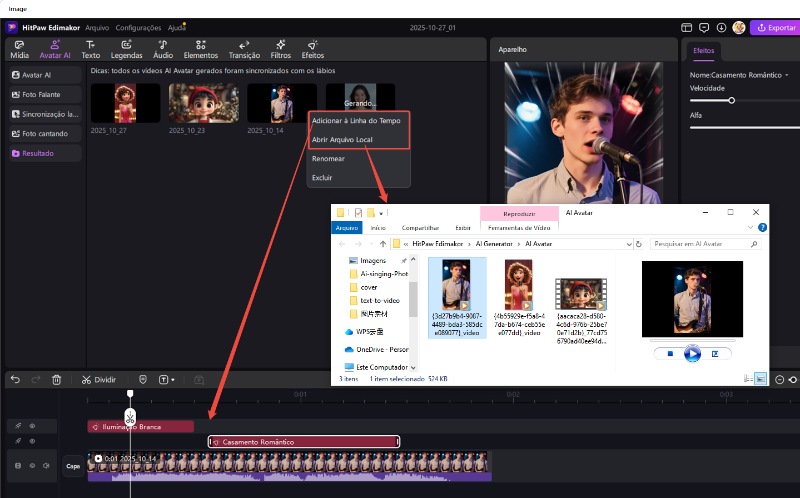The width and height of the screenshot is (800, 498).
Task: Click the Alfa slider track
Action: click(x=745, y=128)
